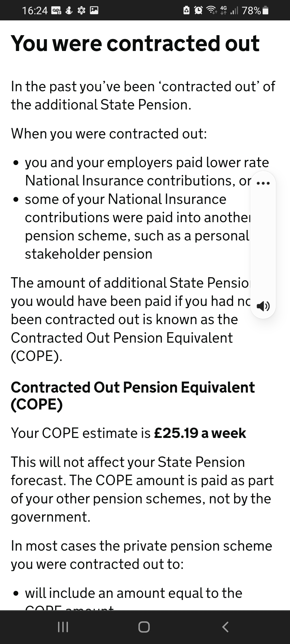Tap the gear notification icon in status bar
The width and height of the screenshot is (290, 644).
click(81, 10)
